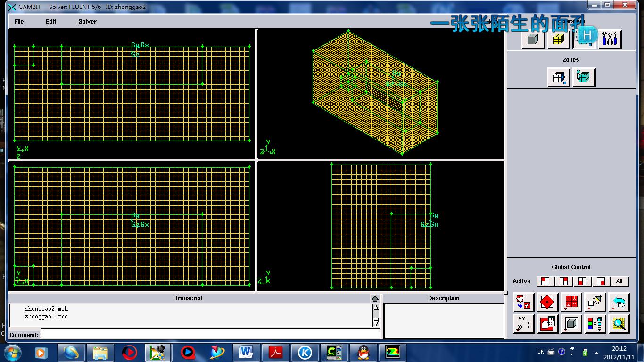Select the Mesh operation button

tap(558, 40)
